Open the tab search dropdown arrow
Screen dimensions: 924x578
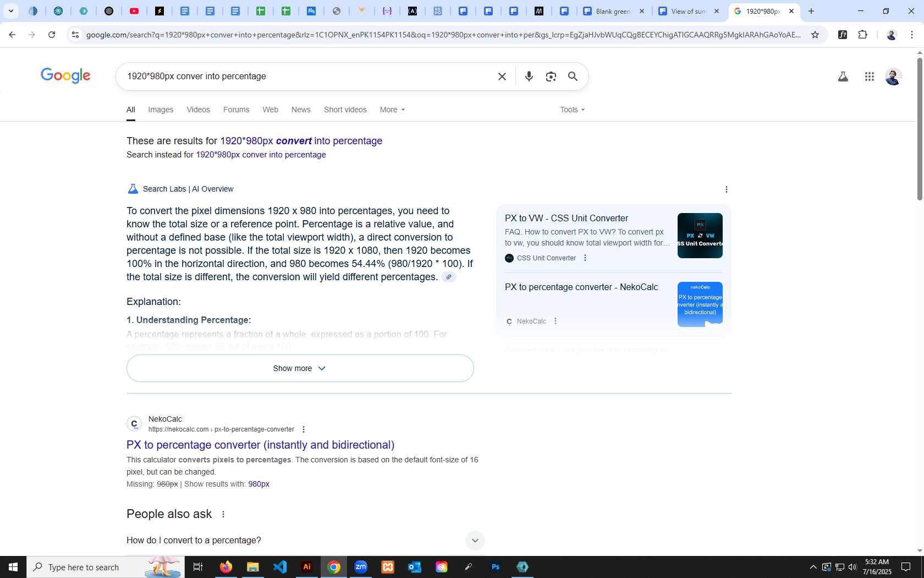pyautogui.click(x=11, y=11)
